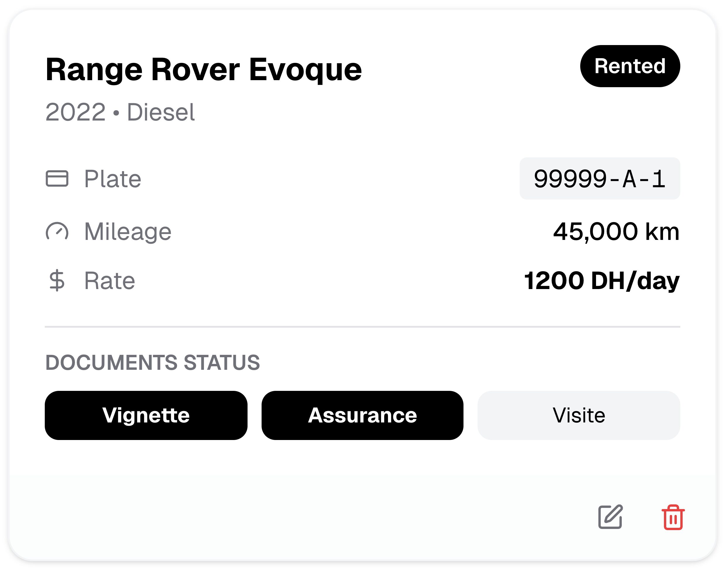Click the plate card icon
Screen dimensions: 728x574
[57, 178]
